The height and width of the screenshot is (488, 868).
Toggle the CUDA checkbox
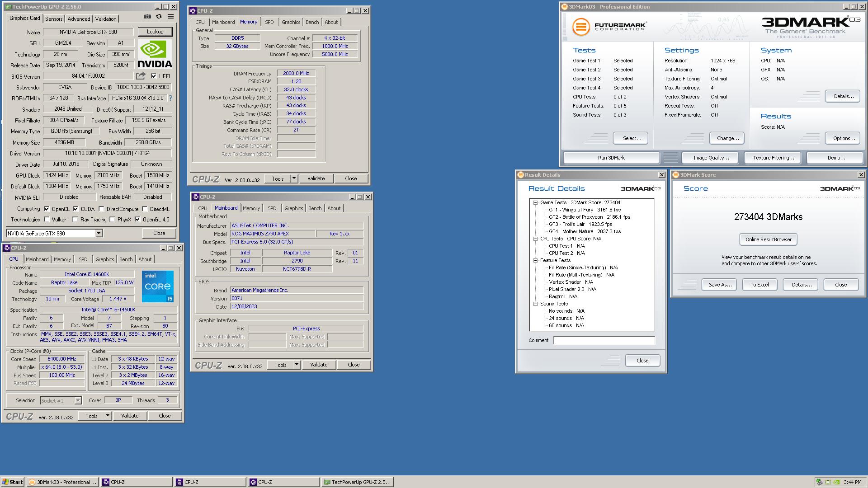(x=75, y=209)
